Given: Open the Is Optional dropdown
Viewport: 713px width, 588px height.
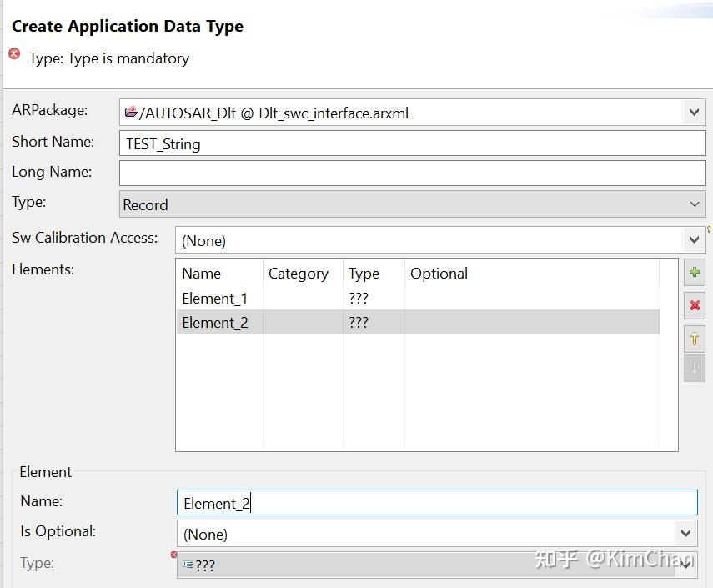Looking at the screenshot, I should point(685,534).
